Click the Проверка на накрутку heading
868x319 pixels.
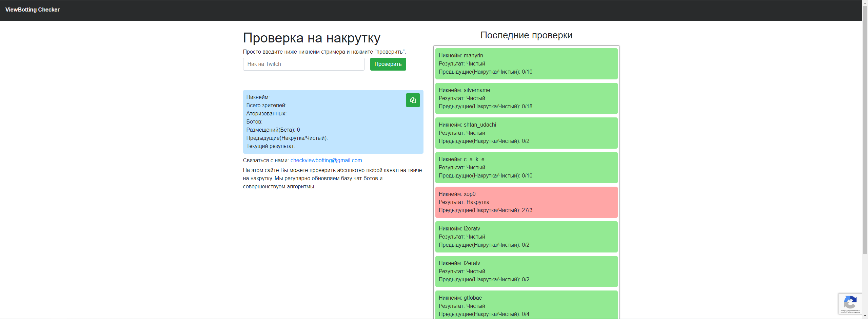click(x=311, y=38)
